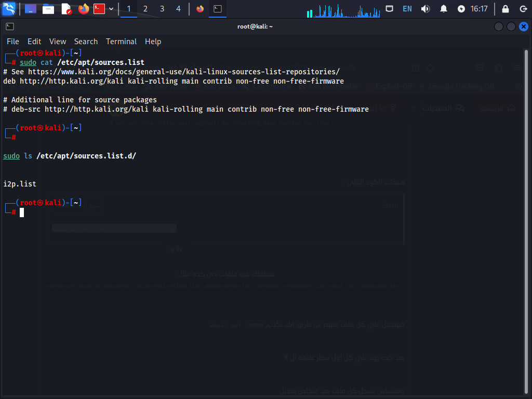Open the View menu
The image size is (532, 399).
coord(58,42)
